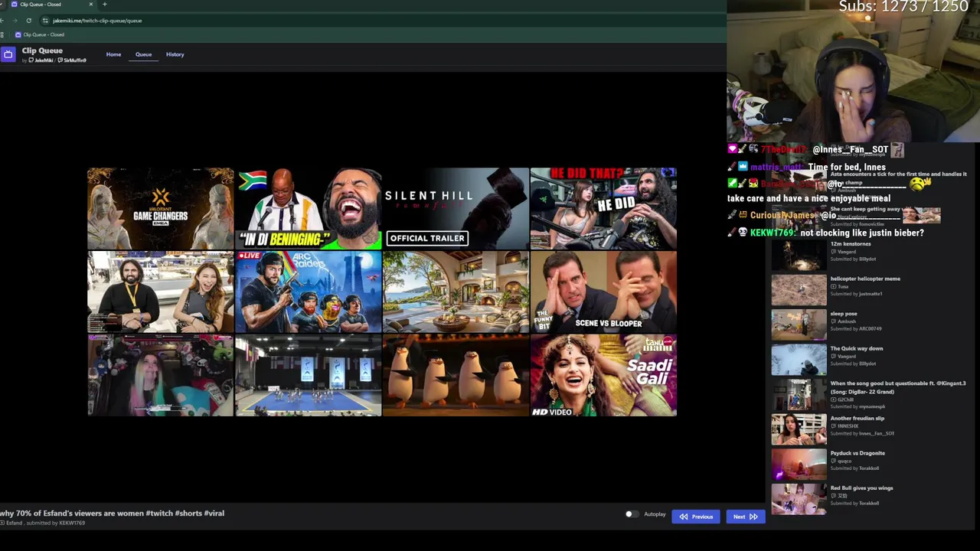Open the villa with pool suggested video
Screen dimensions: 980x551
coord(456,292)
